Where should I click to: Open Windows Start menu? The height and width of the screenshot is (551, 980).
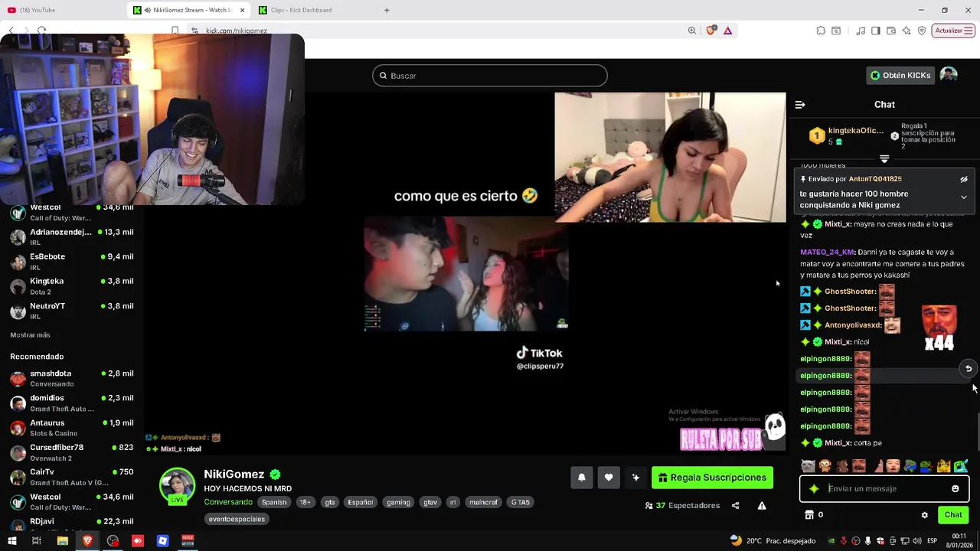(x=11, y=541)
